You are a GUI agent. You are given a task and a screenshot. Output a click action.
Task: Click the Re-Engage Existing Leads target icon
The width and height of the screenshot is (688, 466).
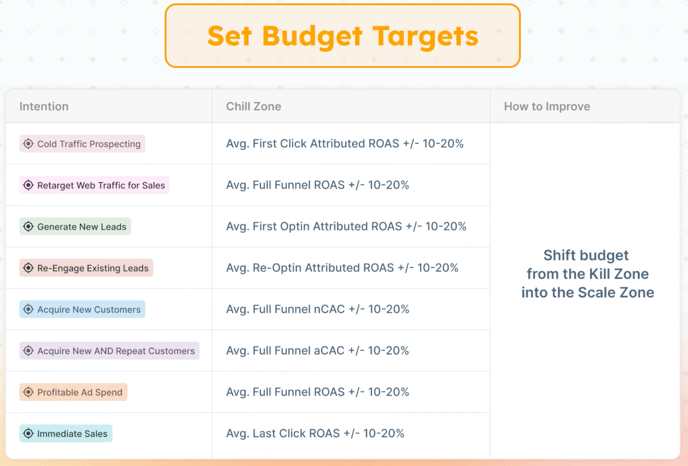pyautogui.click(x=28, y=268)
